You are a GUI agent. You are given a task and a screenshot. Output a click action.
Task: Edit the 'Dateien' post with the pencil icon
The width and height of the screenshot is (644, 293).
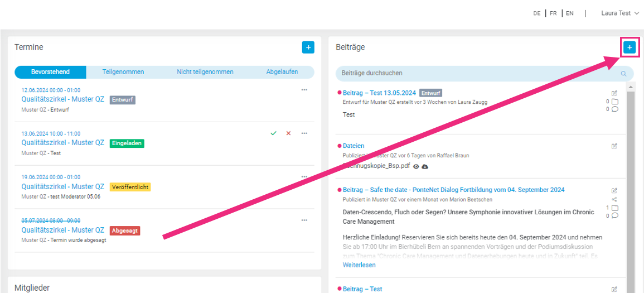click(x=614, y=146)
